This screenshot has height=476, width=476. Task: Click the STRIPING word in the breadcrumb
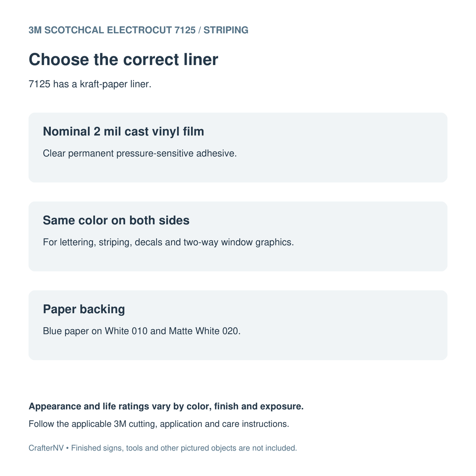[226, 30]
